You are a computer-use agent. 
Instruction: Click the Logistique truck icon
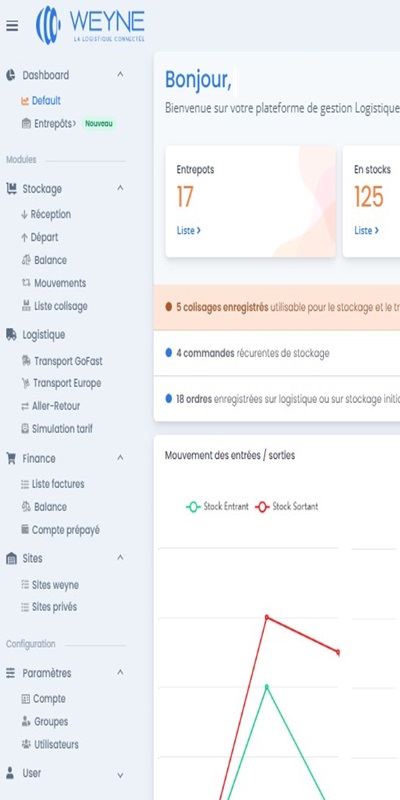(x=11, y=335)
